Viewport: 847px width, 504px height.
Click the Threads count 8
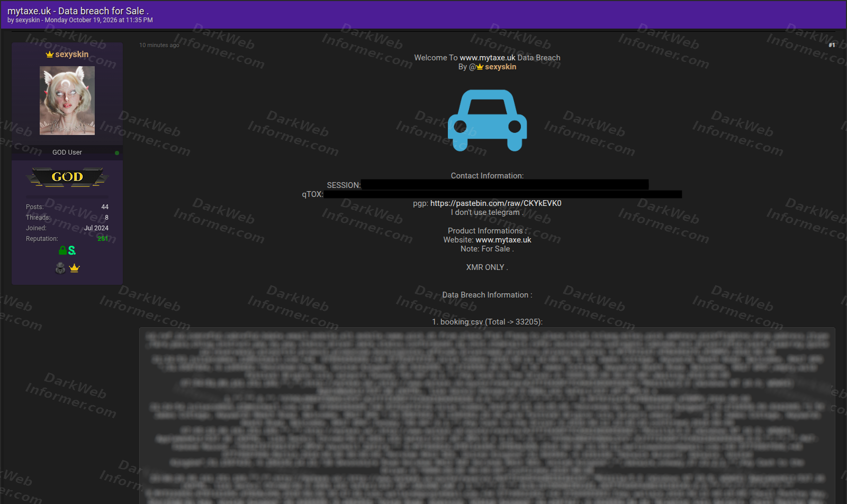pyautogui.click(x=106, y=218)
